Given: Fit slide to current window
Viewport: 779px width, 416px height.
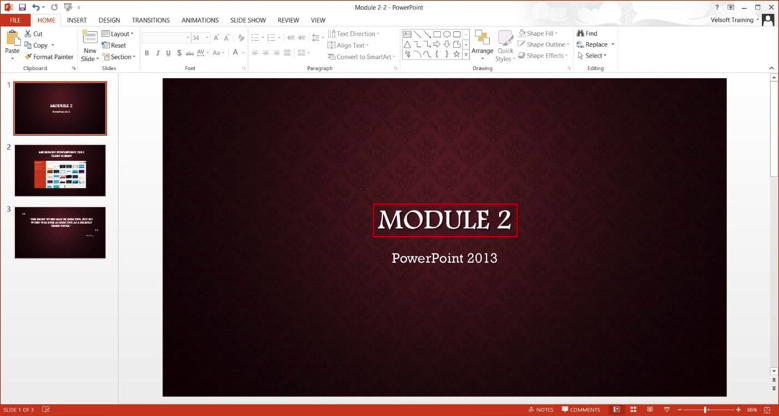Looking at the screenshot, I should 768,410.
